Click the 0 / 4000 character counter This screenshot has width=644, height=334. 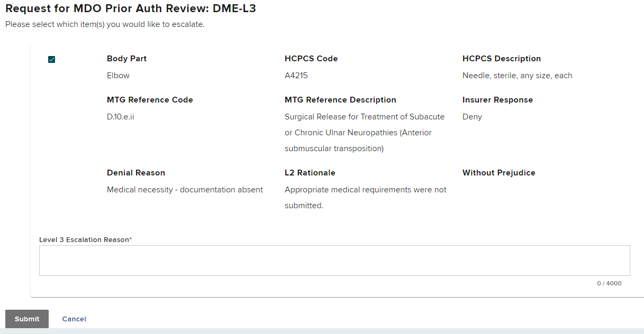pyautogui.click(x=609, y=283)
